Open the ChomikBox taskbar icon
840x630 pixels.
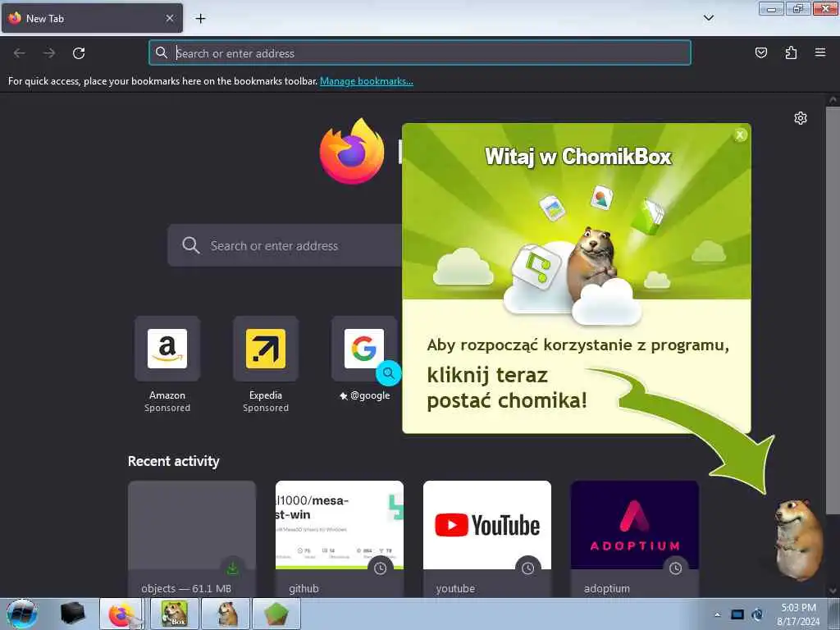175,614
